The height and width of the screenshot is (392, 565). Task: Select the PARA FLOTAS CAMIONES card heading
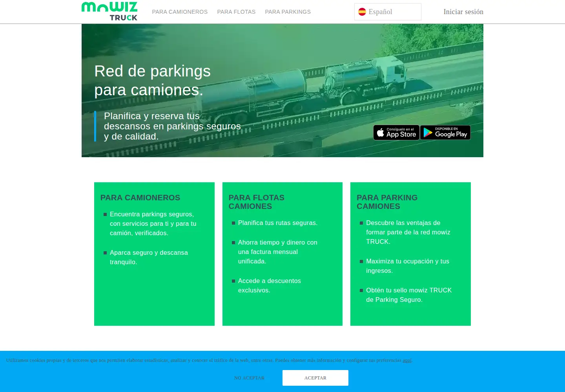coord(257,202)
